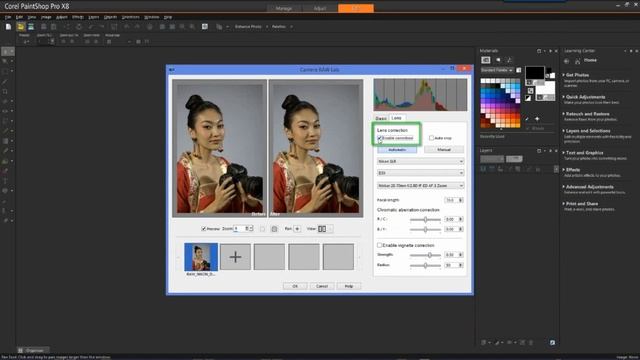Select the loaded photo thumbnail in filmstrip
The width and height of the screenshot is (640, 360).
[x=201, y=257]
